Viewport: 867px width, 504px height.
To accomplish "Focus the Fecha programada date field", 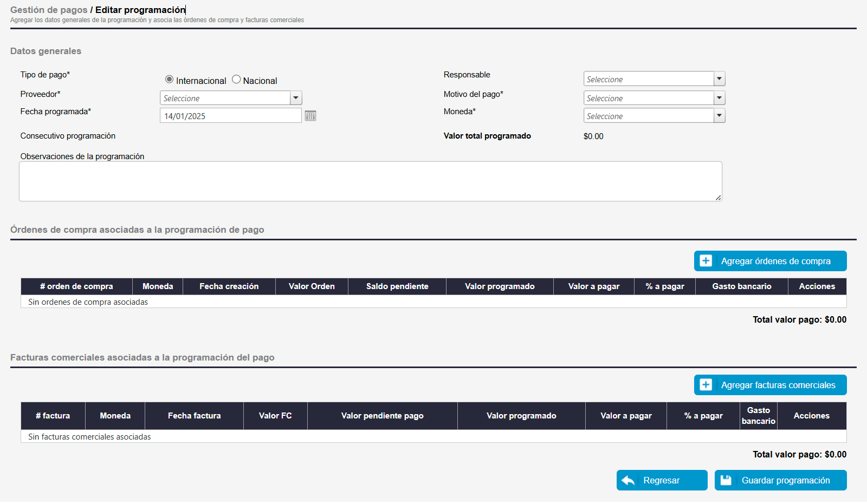I will click(x=230, y=116).
